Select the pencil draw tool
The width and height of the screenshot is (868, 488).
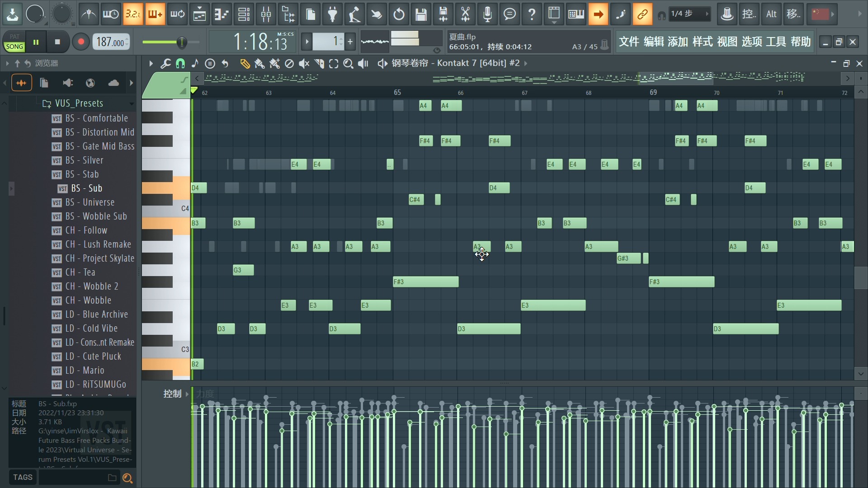click(x=245, y=64)
